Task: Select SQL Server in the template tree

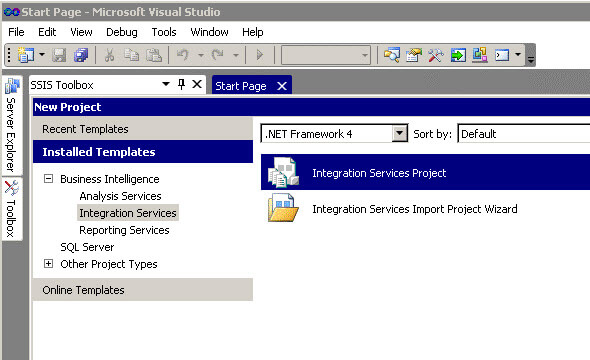Action: tap(87, 247)
